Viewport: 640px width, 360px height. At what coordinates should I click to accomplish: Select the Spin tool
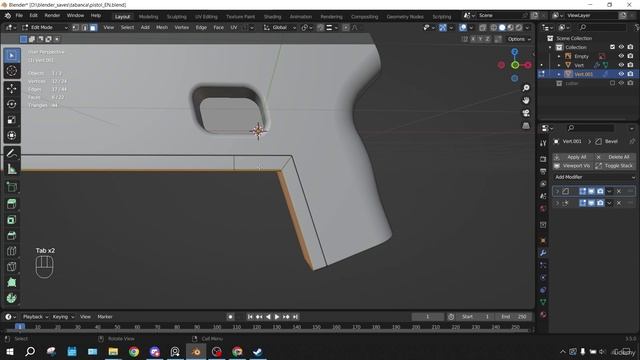12,298
